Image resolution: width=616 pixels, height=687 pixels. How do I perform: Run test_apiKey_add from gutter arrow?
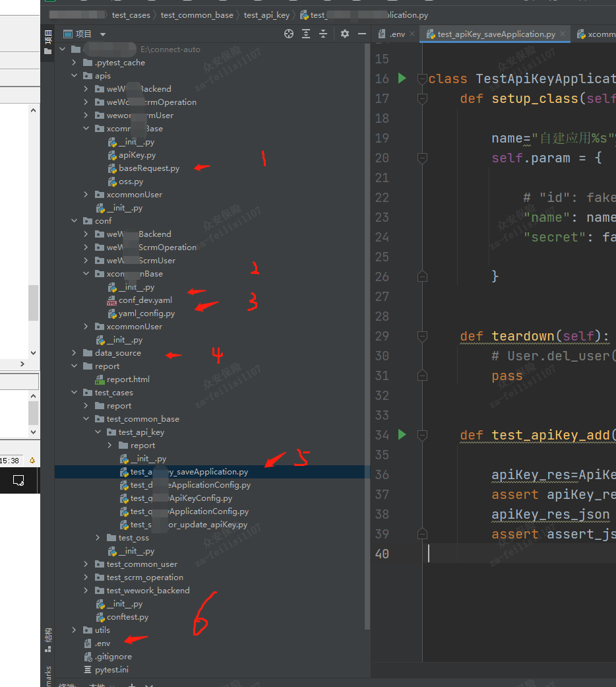(402, 435)
